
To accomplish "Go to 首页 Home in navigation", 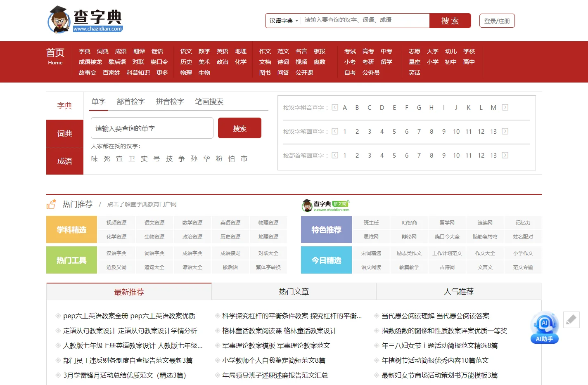I will [55, 57].
